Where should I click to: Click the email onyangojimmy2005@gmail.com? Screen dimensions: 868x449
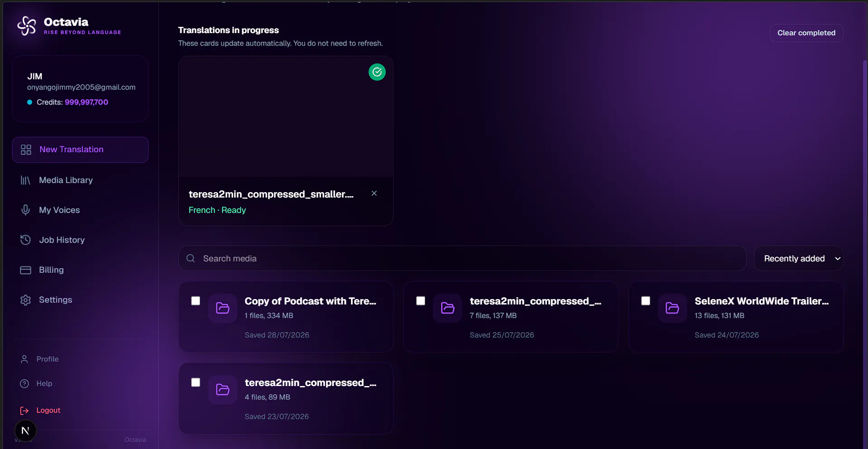[x=81, y=87]
